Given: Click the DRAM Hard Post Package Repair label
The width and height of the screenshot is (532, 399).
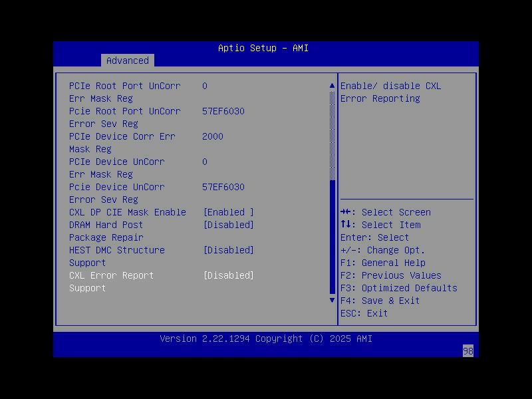Looking at the screenshot, I should click(x=106, y=231).
